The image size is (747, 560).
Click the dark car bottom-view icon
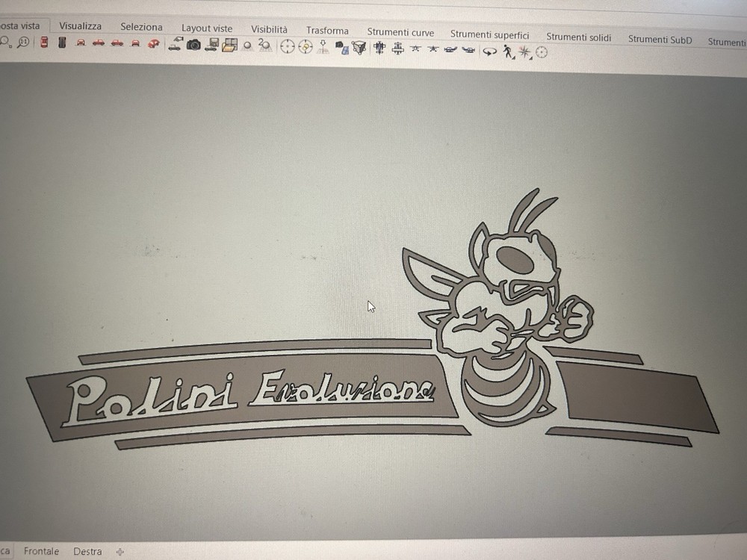[62, 43]
